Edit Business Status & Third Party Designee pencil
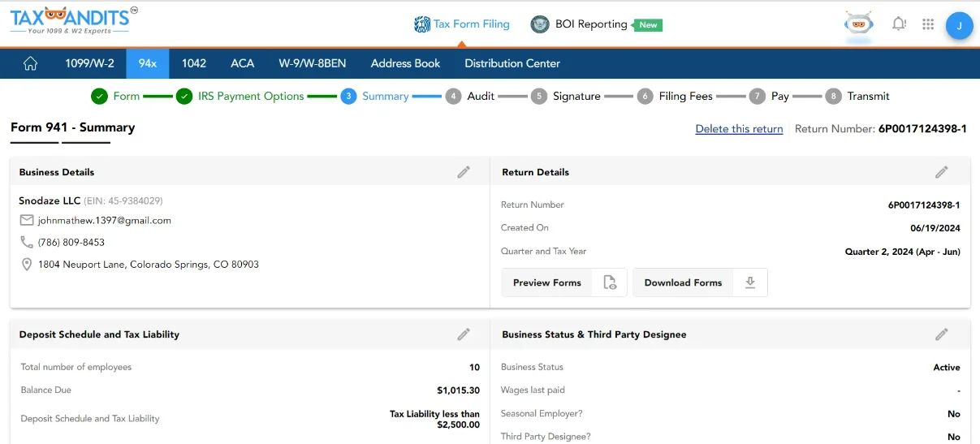980x444 pixels. click(x=942, y=334)
